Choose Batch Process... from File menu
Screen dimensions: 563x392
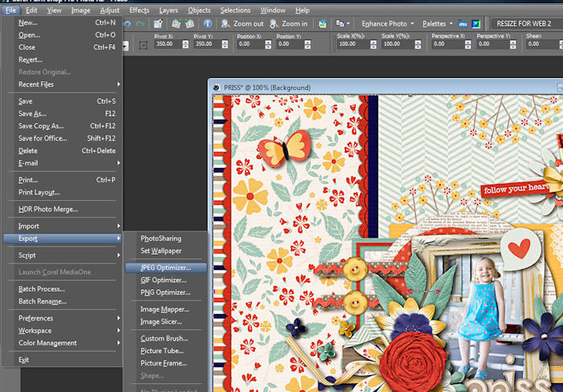point(63,289)
